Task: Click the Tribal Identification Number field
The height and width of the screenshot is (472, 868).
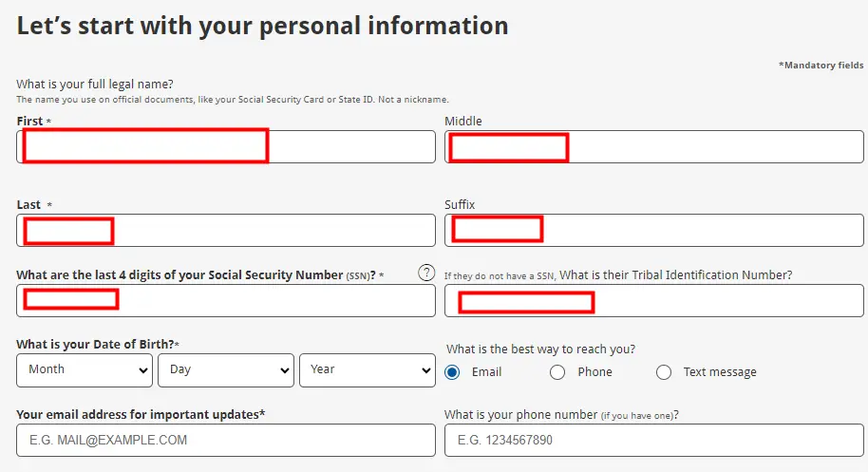Action: (653, 300)
